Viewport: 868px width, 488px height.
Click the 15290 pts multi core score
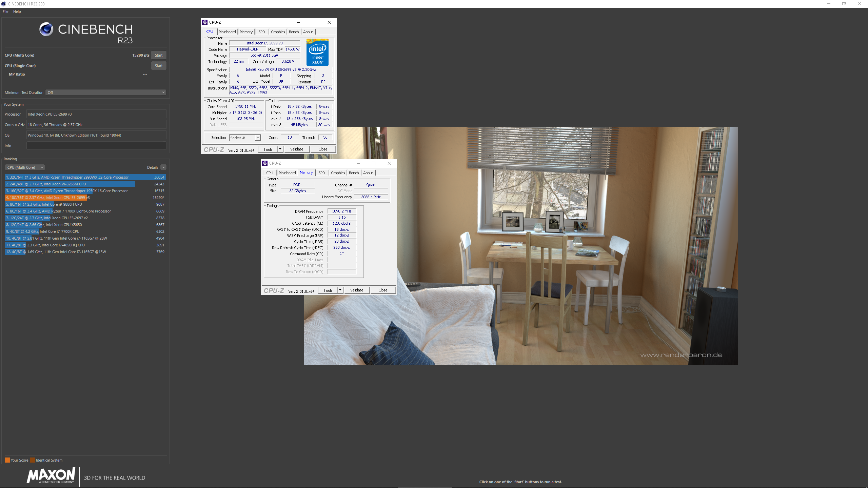(141, 55)
